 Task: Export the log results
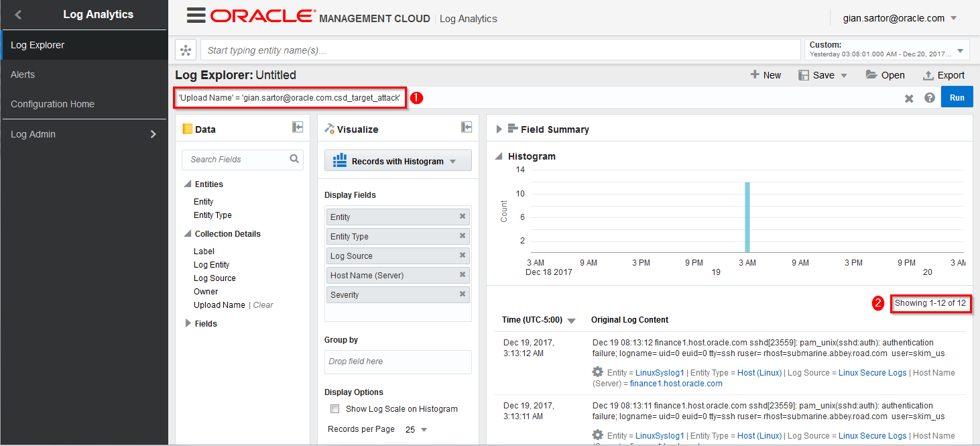[944, 75]
